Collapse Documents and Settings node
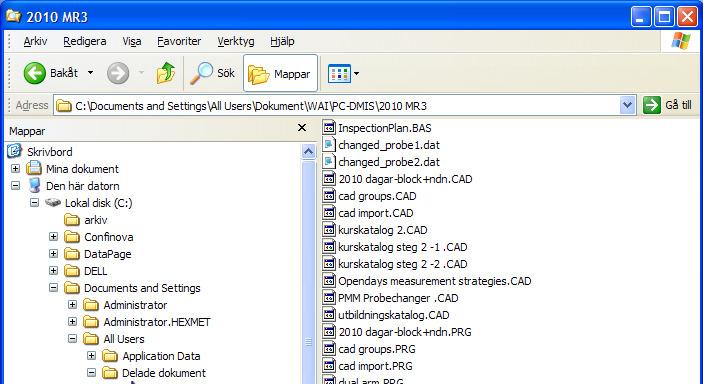 [53, 288]
